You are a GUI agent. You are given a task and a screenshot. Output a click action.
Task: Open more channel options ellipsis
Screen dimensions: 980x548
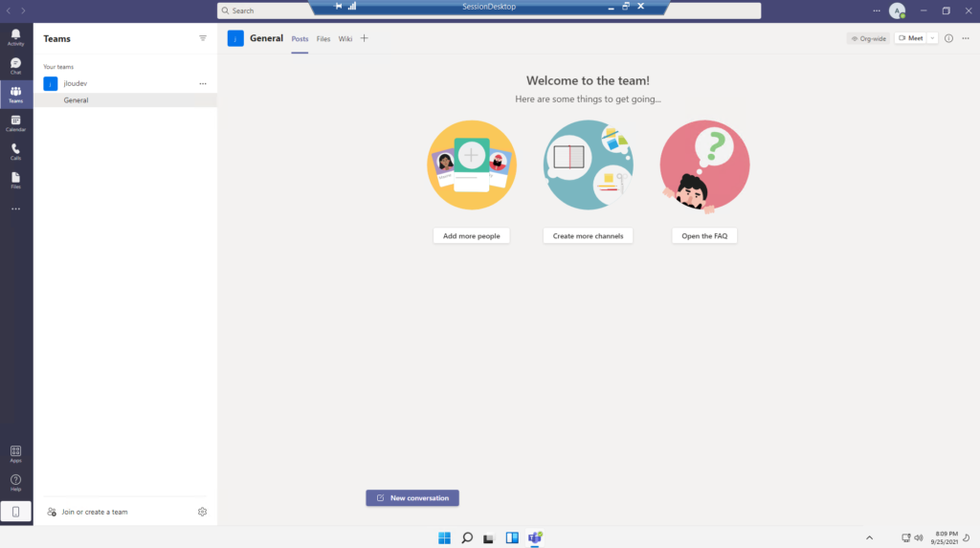[966, 38]
